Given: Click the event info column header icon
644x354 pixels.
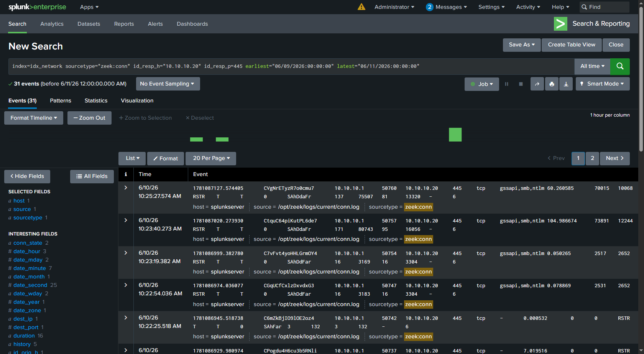Looking at the screenshot, I should 126,174.
